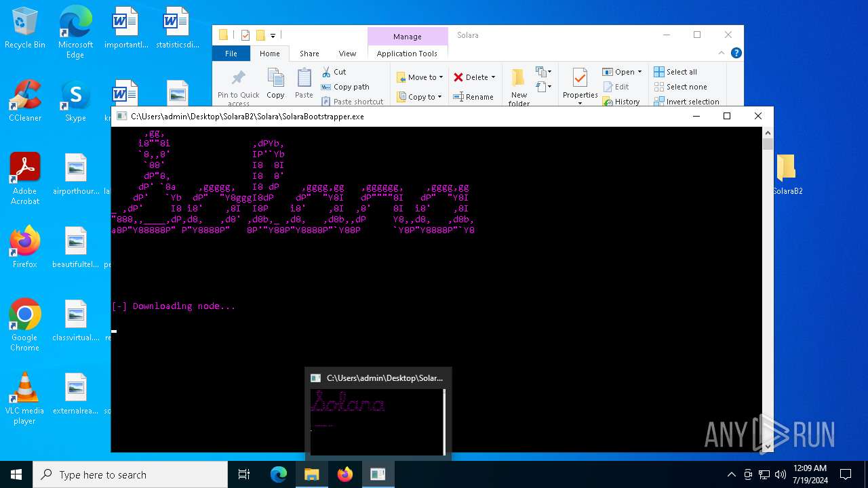Open File Explorer from the taskbar
The width and height of the screenshot is (868, 488).
click(312, 474)
